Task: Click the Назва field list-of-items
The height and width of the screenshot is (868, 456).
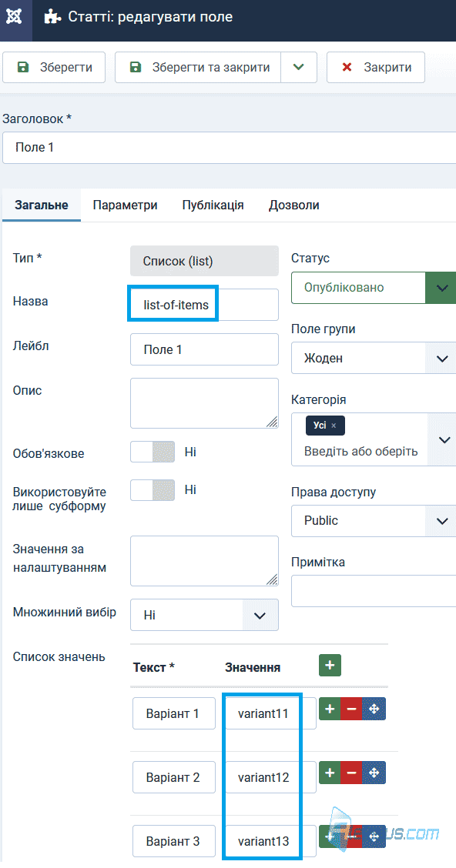Action: pyautogui.click(x=204, y=305)
